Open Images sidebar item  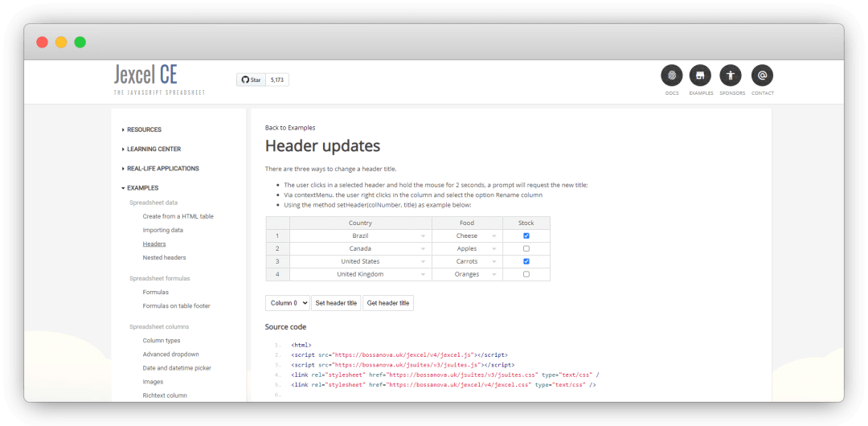pyautogui.click(x=153, y=382)
